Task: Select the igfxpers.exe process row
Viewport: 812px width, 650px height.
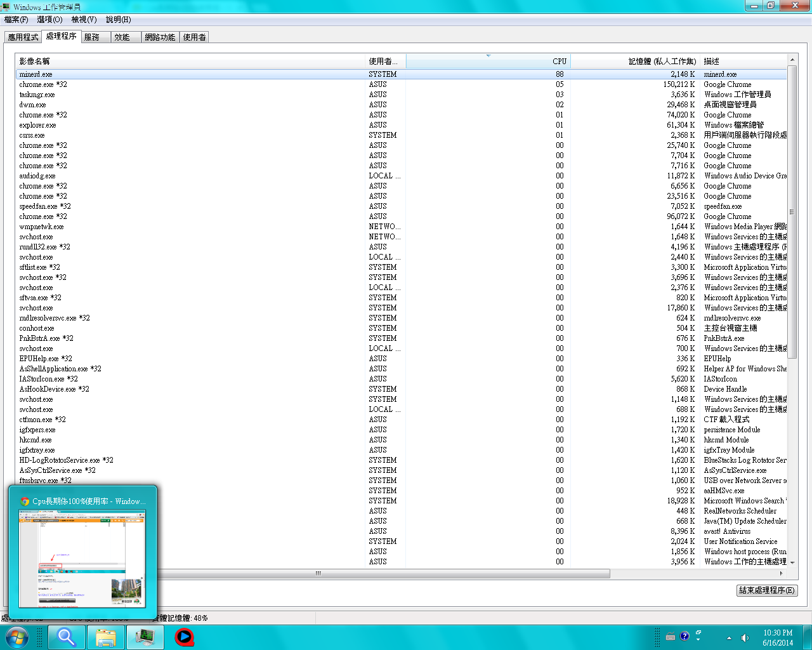Action: tap(401, 430)
